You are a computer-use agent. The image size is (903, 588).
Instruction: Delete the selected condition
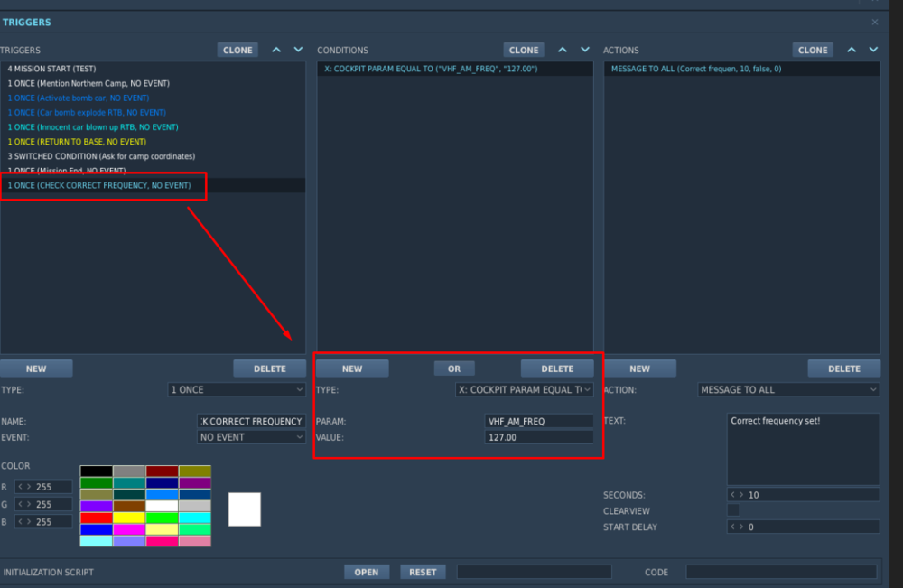[x=557, y=369]
